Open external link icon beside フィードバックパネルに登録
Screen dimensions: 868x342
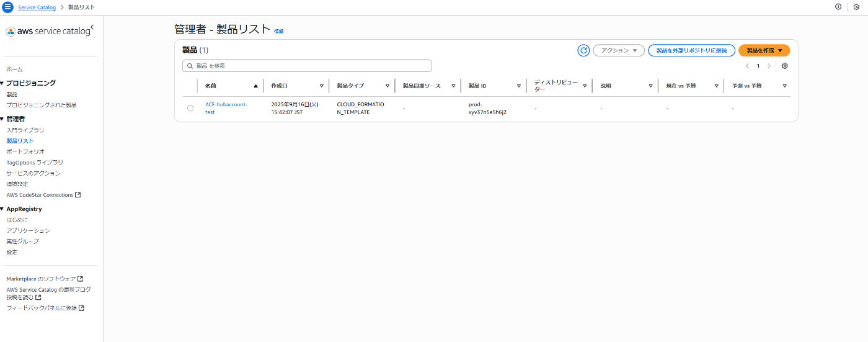click(x=81, y=308)
